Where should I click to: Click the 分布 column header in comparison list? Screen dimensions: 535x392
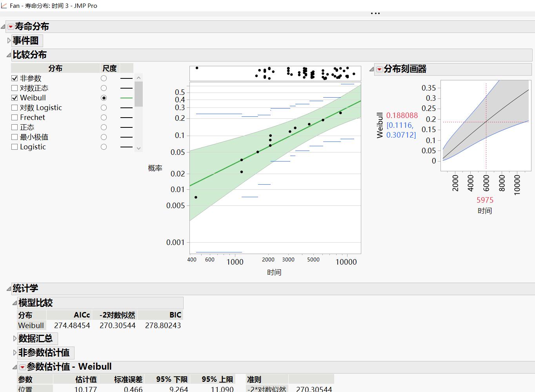(55, 68)
